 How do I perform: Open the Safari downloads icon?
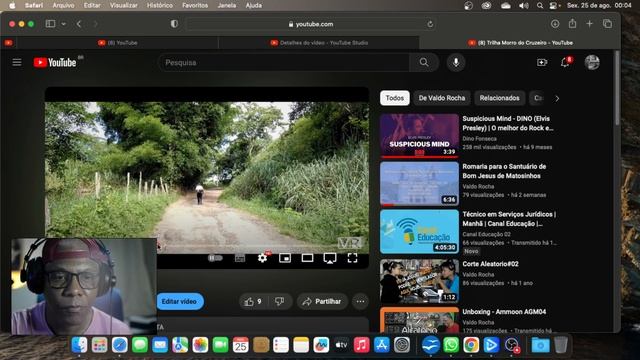[555, 24]
